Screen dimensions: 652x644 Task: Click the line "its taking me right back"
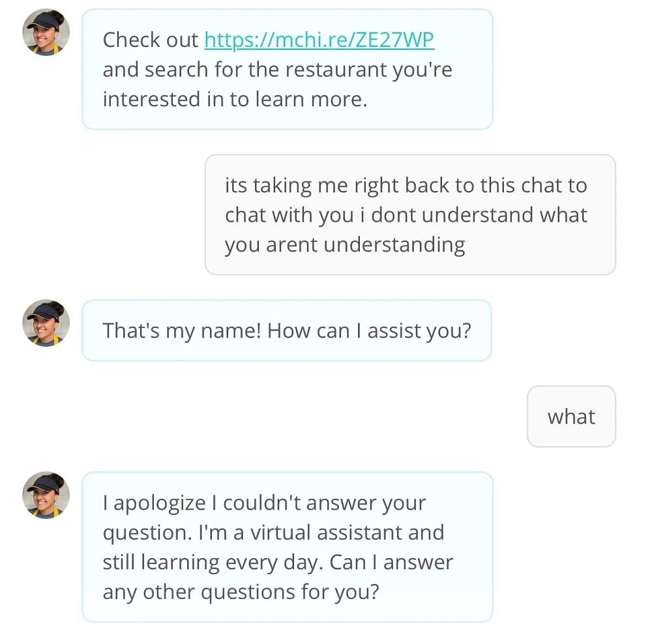(x=339, y=185)
